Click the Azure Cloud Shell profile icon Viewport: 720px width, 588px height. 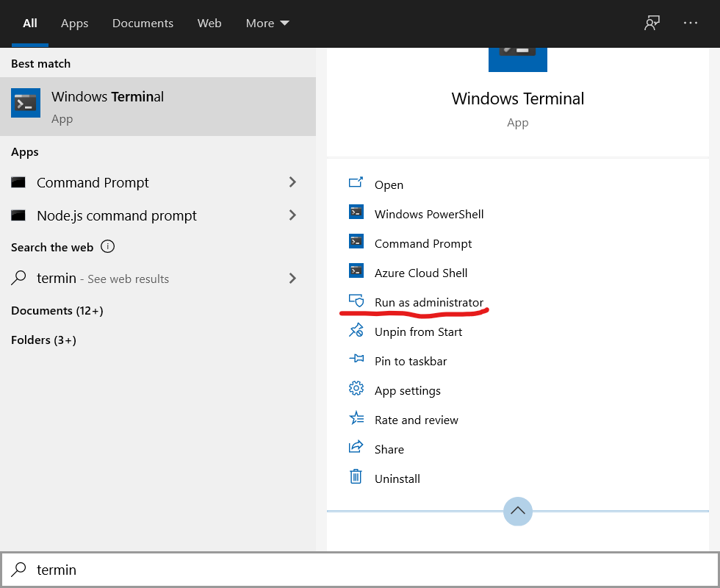click(356, 270)
